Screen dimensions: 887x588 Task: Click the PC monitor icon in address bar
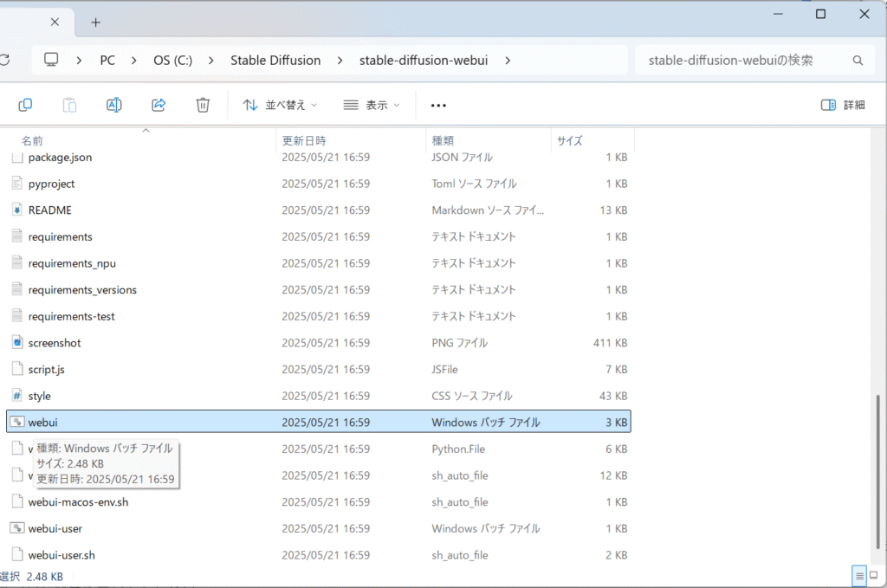tap(51, 61)
